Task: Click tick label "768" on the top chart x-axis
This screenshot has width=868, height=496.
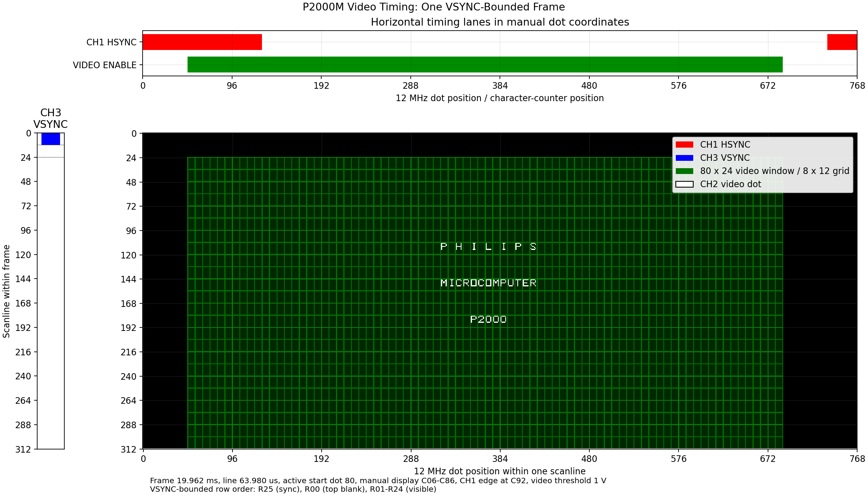Action: coord(857,86)
